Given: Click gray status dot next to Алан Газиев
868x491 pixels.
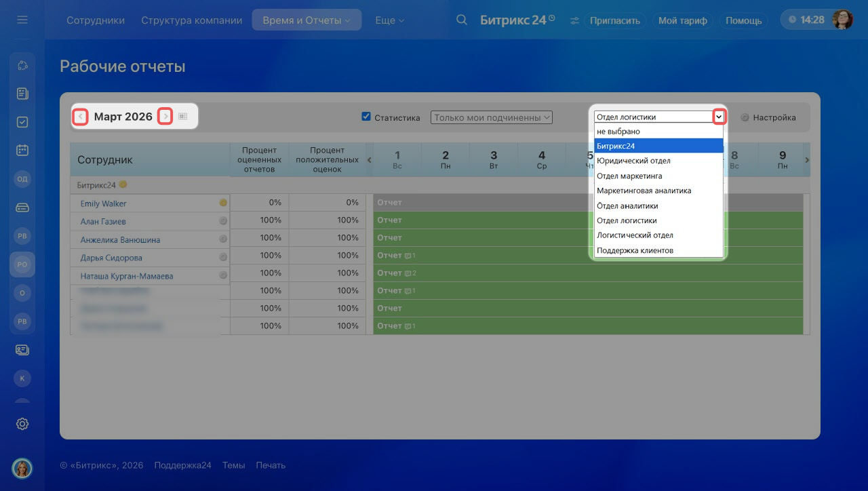Looking at the screenshot, I should click(x=222, y=221).
